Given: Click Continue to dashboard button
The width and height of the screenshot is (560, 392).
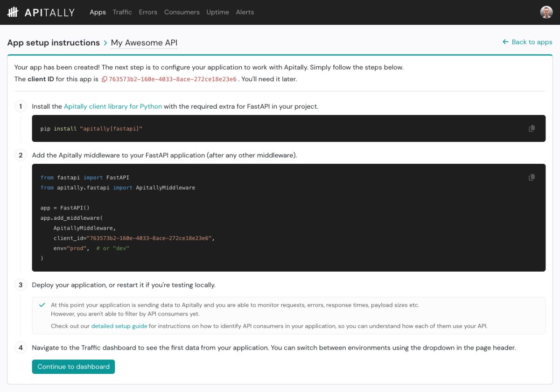Looking at the screenshot, I should [73, 367].
